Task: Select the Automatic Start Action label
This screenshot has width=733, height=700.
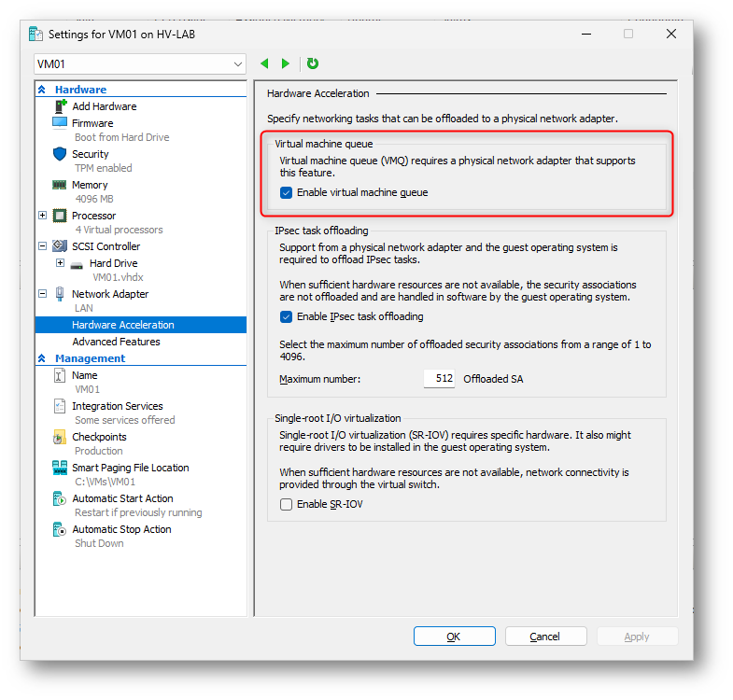Action: coord(122,498)
